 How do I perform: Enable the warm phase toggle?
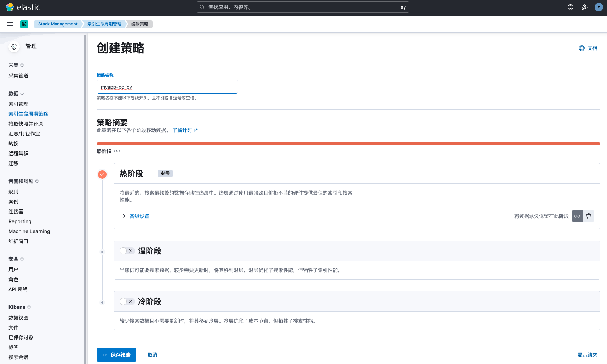(x=127, y=251)
